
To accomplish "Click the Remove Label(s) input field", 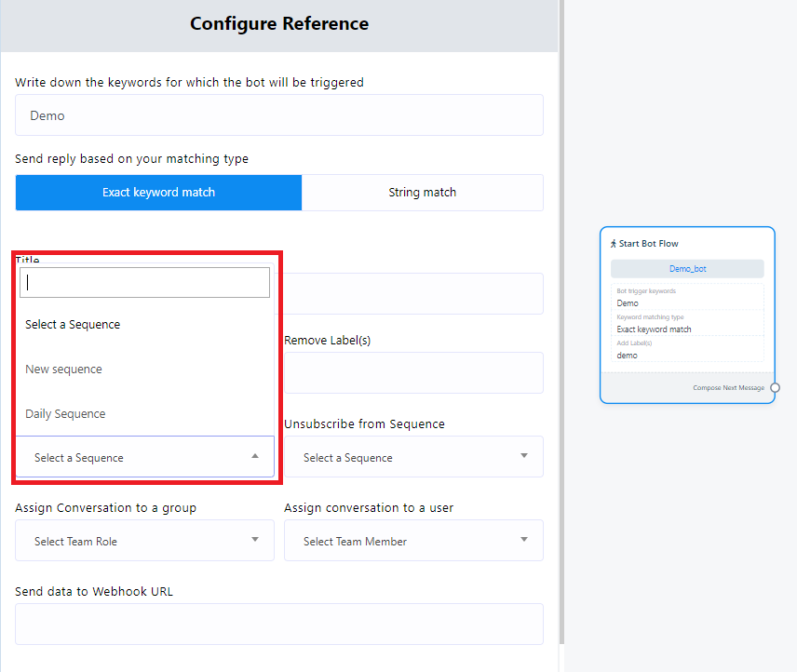I will [x=412, y=372].
